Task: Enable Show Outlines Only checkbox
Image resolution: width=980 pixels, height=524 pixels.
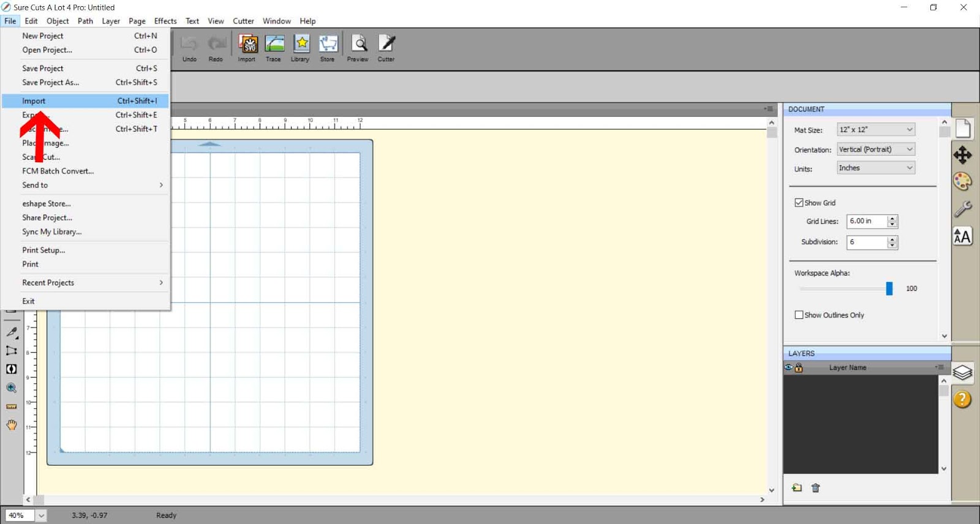Action: 799,315
